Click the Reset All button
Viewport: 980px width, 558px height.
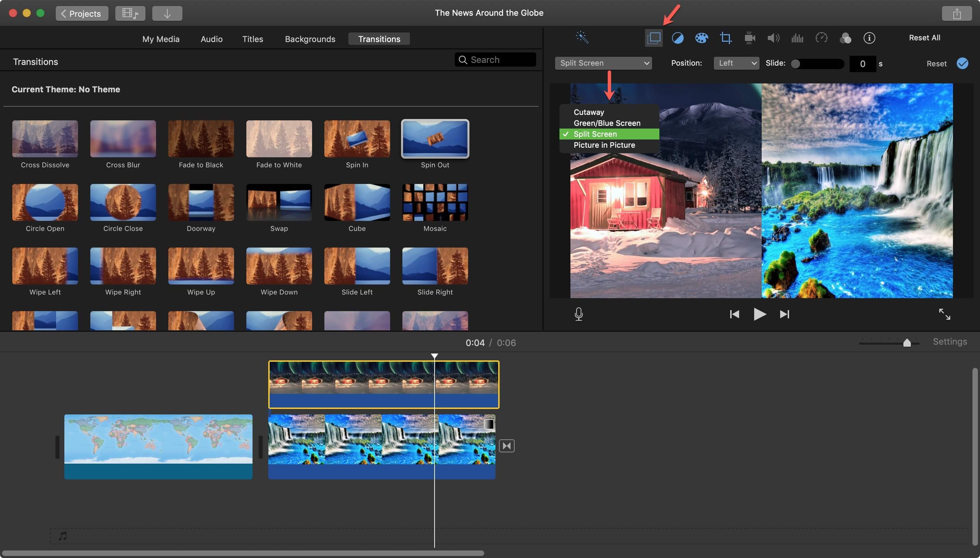(924, 38)
